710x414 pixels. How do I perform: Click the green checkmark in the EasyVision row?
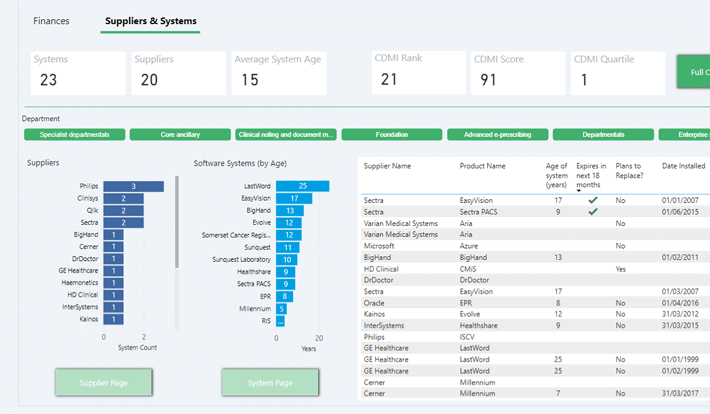pos(593,200)
